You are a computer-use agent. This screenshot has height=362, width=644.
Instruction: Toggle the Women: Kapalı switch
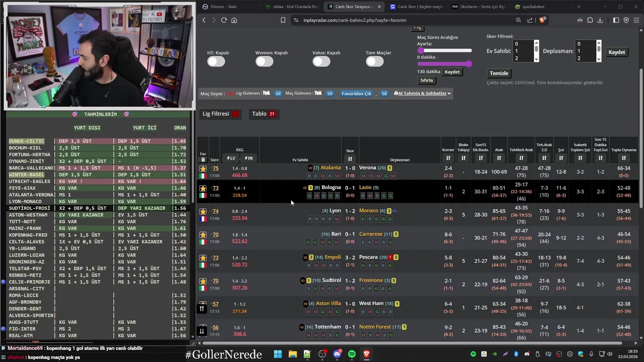[x=264, y=61]
